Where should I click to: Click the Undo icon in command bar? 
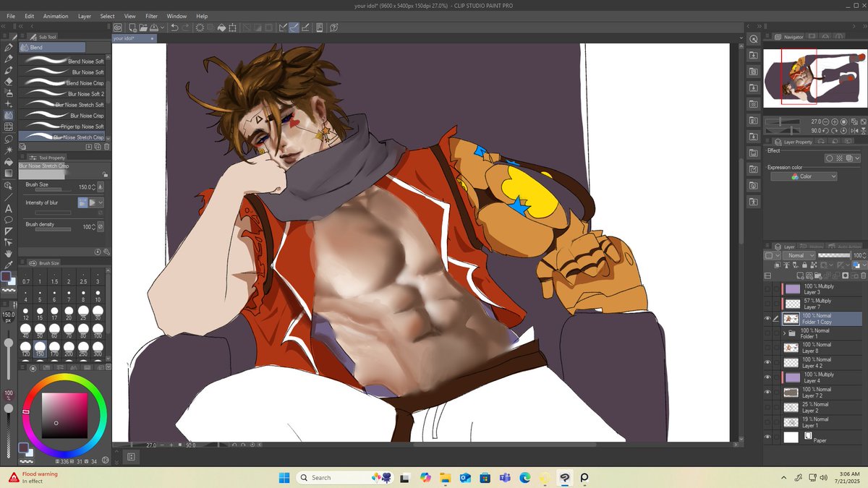174,27
